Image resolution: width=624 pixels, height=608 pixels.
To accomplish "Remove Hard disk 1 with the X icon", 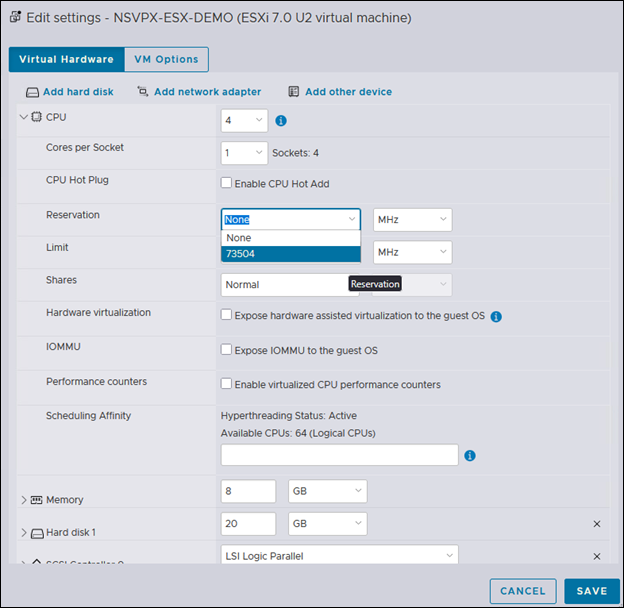I will click(597, 524).
